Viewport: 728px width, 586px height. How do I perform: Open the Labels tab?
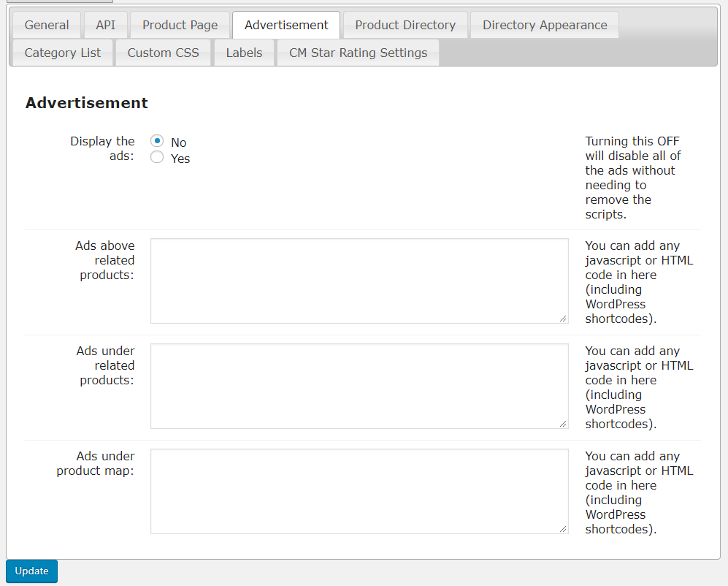pos(244,53)
